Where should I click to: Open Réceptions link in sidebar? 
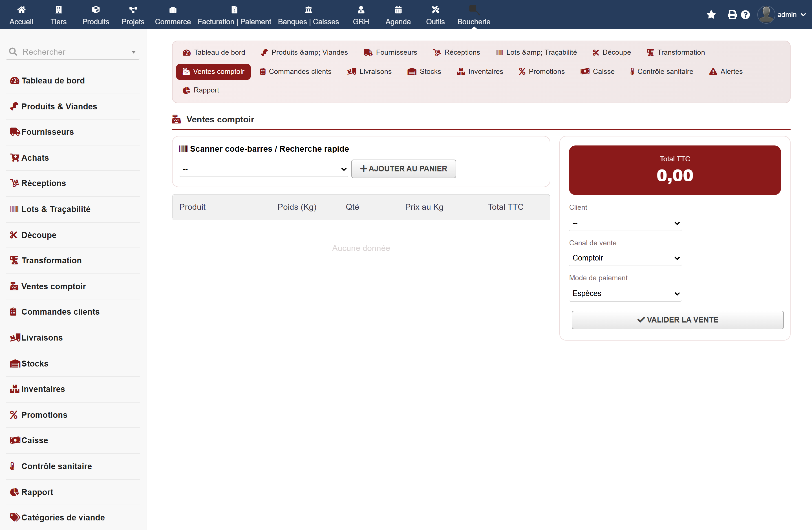[44, 183]
